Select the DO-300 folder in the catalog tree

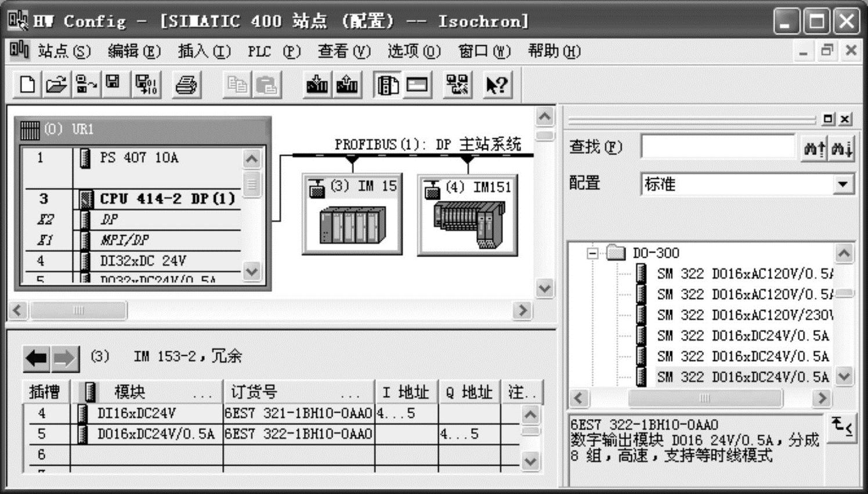click(x=656, y=253)
